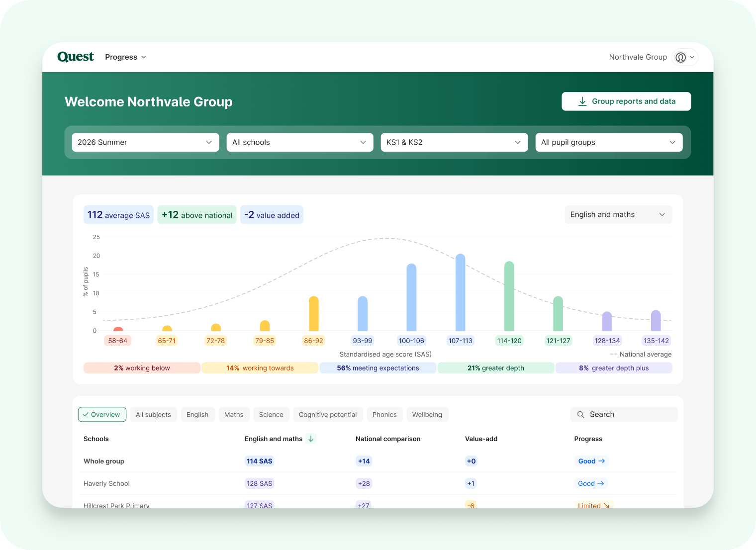Click the download icon in Group reports
The height and width of the screenshot is (550, 756).
coord(582,101)
